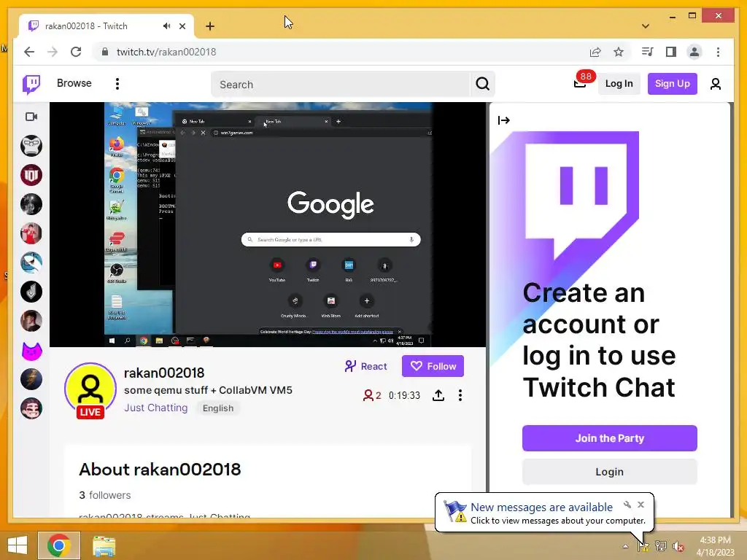This screenshot has width=747, height=560.
Task: Click the 3 followers text
Action: (x=105, y=495)
